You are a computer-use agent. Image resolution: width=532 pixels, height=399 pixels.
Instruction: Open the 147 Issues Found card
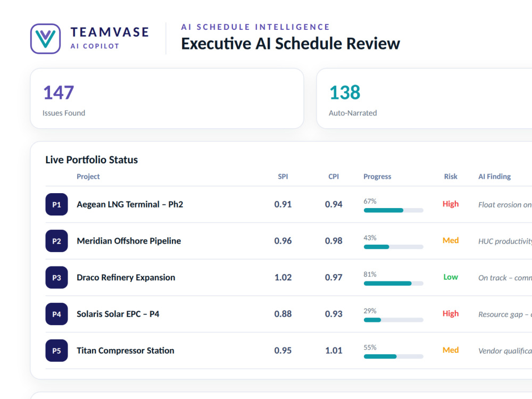(x=167, y=98)
